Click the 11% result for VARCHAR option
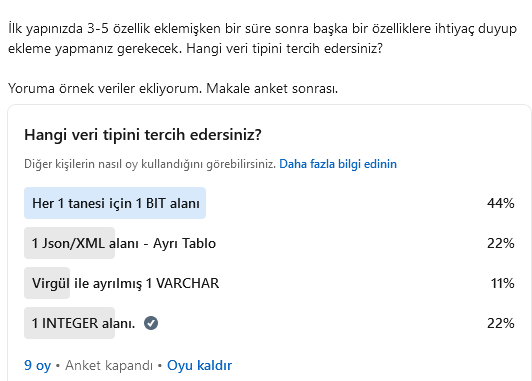Viewport: 532px width, 381px height. [502, 283]
